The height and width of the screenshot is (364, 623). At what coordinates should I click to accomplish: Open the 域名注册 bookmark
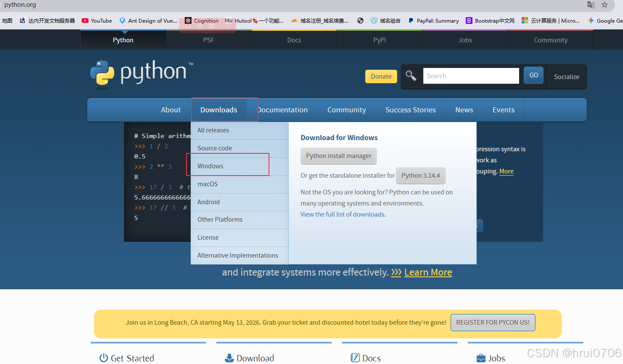pyautogui.click(x=319, y=21)
